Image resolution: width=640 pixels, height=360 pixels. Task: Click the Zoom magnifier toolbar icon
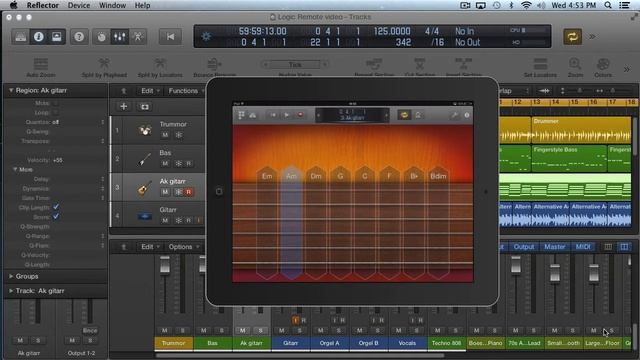pyautogui.click(x=575, y=64)
